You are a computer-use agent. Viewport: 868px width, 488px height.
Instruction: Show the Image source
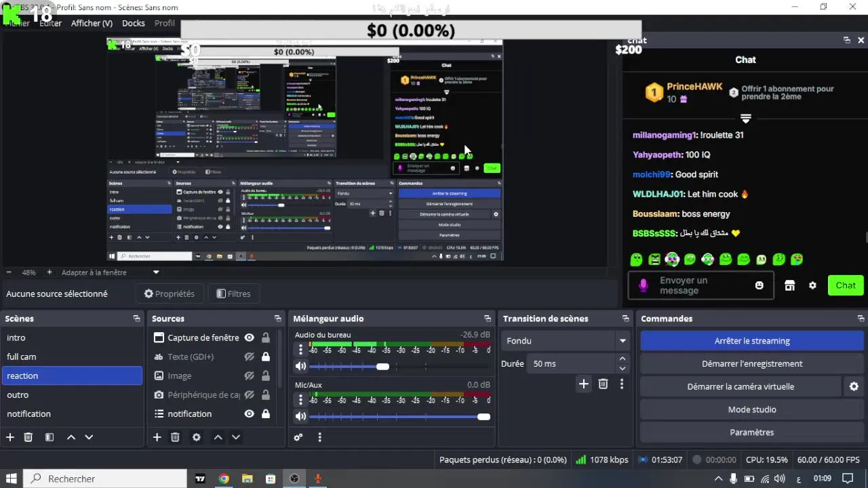click(250, 375)
